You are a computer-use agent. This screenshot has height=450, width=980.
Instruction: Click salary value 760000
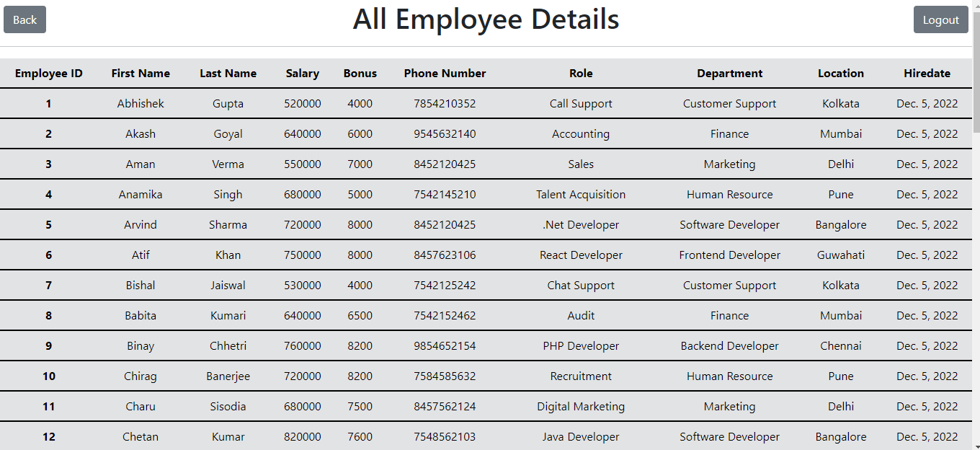point(303,346)
